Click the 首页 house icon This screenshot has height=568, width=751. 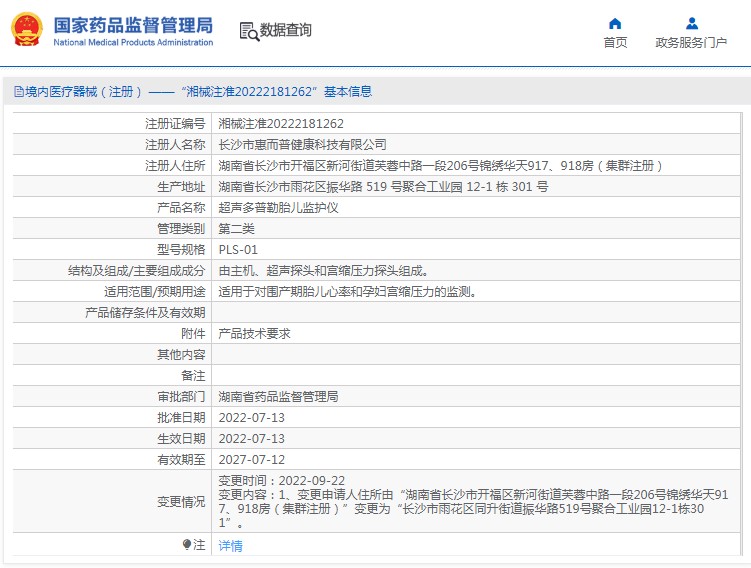click(615, 23)
